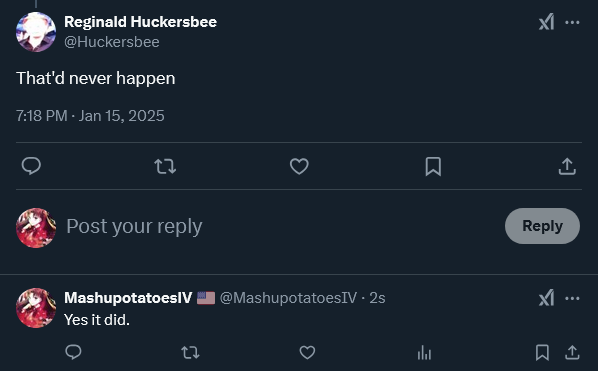Open the MashupotatoesIV display name link
This screenshot has height=371, width=598.
[128, 298]
